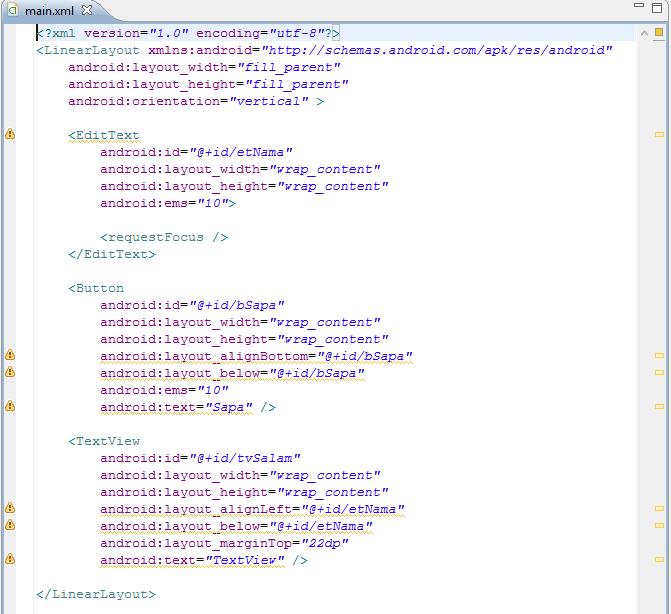Click the yellow overview warning square at top right

tap(659, 32)
